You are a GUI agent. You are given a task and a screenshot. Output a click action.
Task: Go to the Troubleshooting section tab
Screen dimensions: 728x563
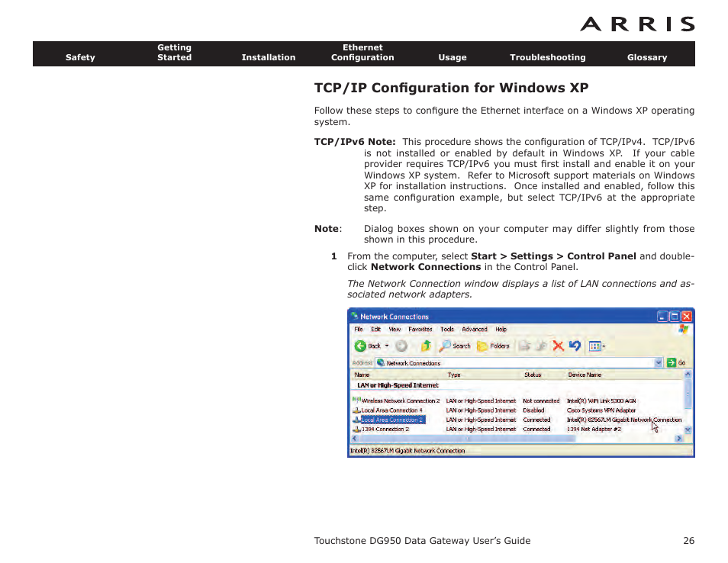tap(547, 57)
